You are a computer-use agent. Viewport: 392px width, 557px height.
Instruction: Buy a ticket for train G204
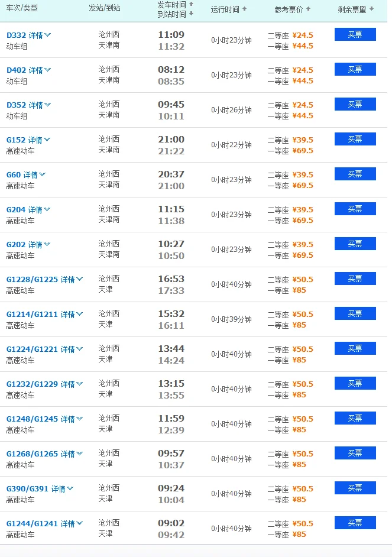355,209
